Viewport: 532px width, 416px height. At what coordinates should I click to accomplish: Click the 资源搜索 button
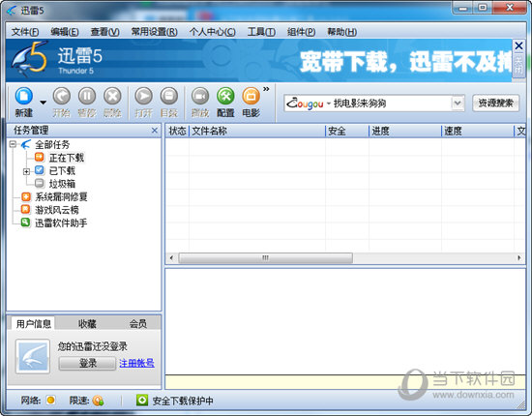[495, 104]
